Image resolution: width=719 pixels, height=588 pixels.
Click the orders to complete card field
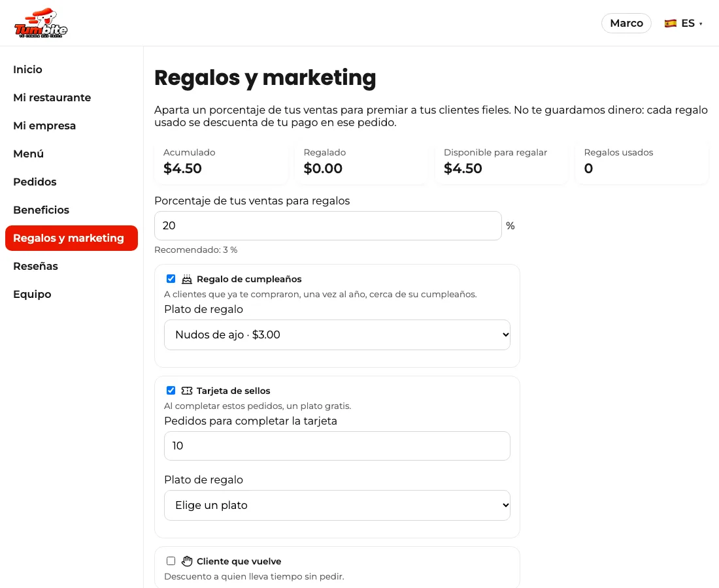337,446
